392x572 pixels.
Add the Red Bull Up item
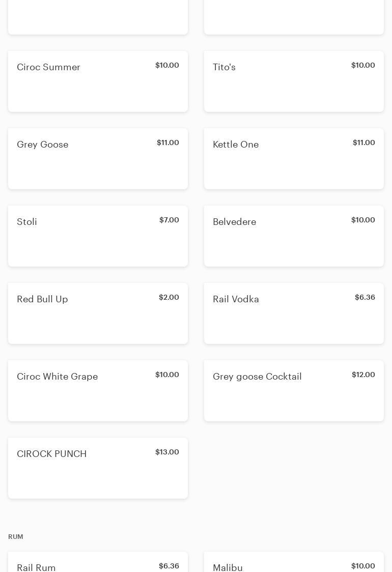click(98, 313)
